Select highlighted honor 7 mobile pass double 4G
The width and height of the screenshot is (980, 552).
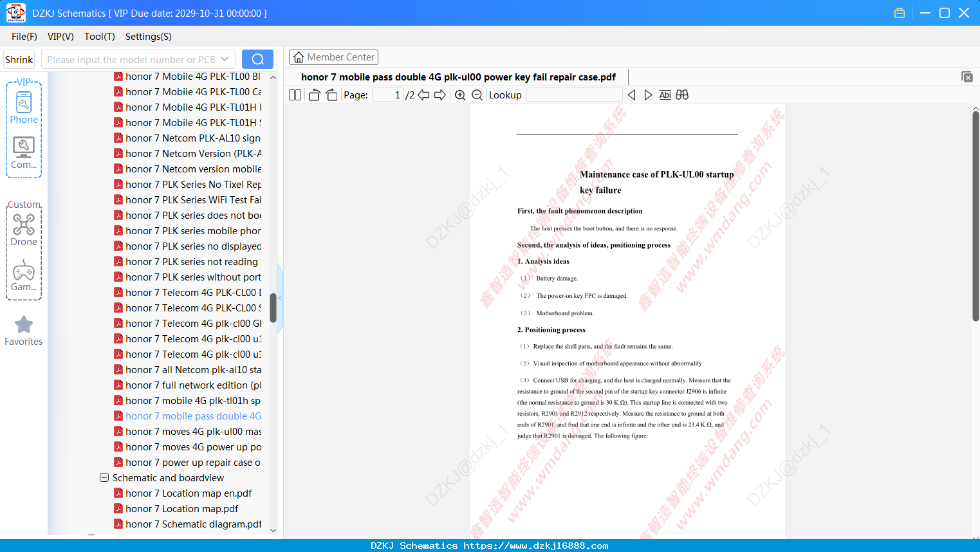(193, 416)
